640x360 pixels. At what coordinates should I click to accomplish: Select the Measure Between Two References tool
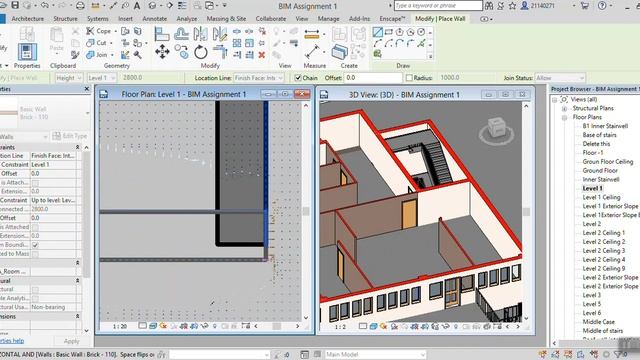[312, 52]
